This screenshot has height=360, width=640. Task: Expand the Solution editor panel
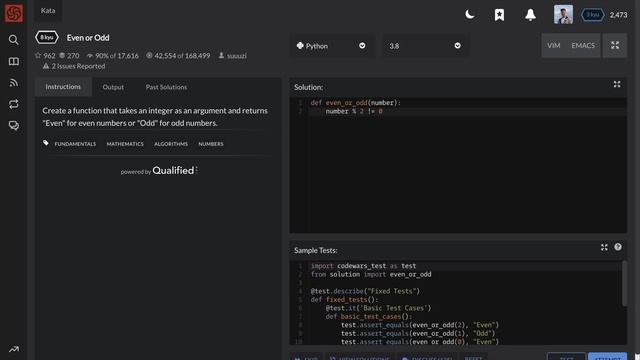[x=617, y=84]
